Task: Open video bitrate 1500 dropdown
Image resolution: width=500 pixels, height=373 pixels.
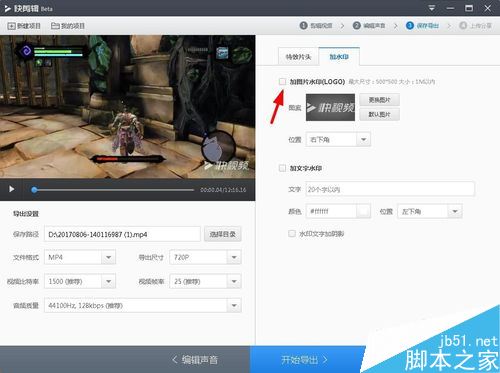Action: coord(80,281)
